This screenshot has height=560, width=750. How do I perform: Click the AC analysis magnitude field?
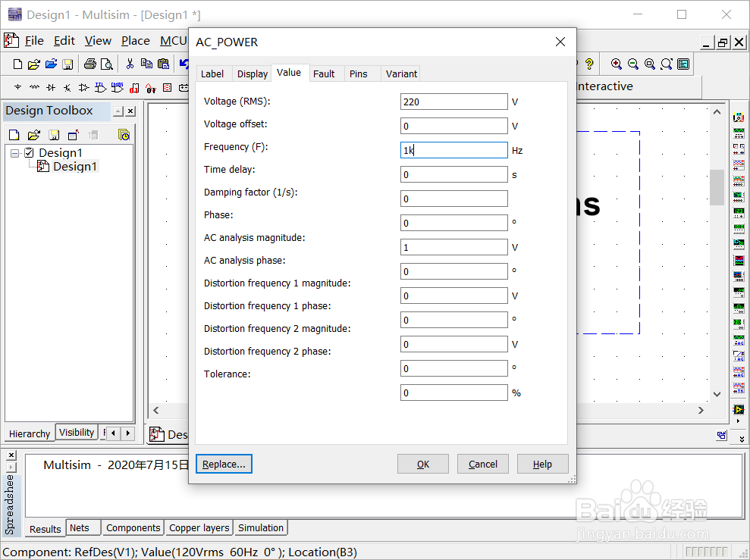pyautogui.click(x=454, y=248)
